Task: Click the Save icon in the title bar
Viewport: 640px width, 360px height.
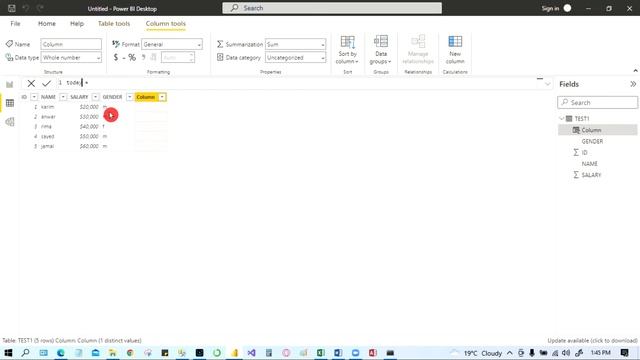Action: point(12,8)
